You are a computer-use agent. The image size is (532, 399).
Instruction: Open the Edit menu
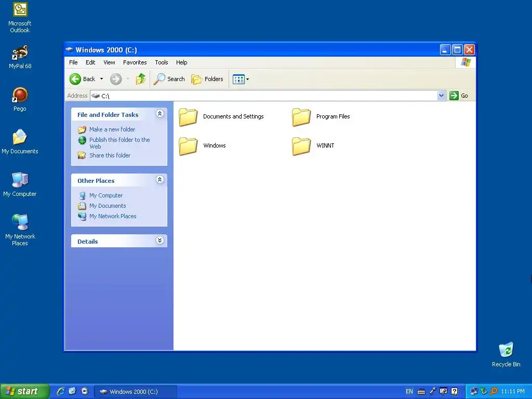[90, 62]
